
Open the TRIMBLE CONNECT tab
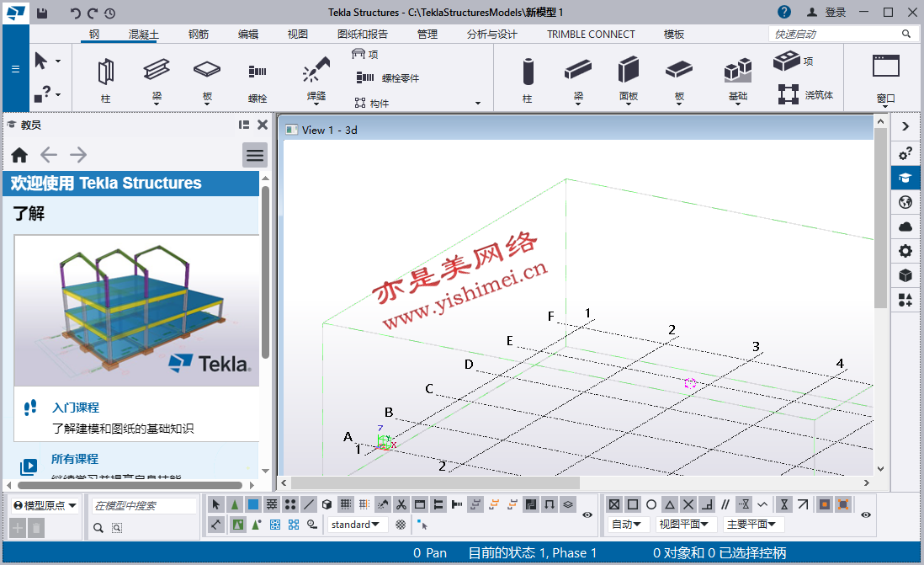point(591,35)
